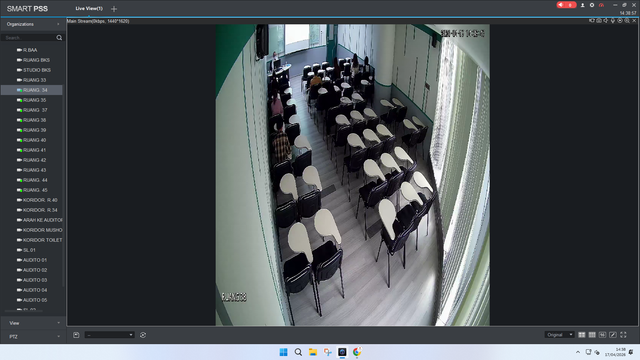The image size is (640, 360).
Task: Open Windows taskbar search
Action: 298,352
